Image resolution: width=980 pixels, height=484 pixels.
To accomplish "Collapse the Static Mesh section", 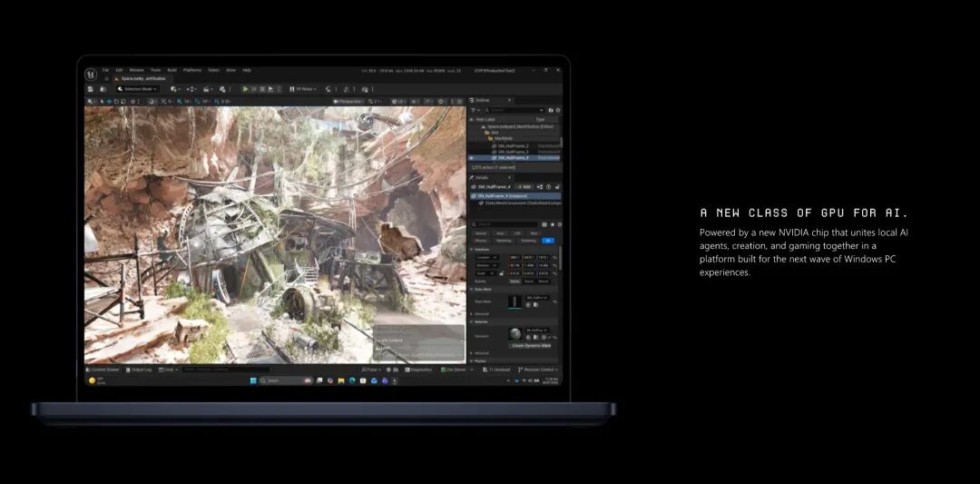I will [x=472, y=290].
